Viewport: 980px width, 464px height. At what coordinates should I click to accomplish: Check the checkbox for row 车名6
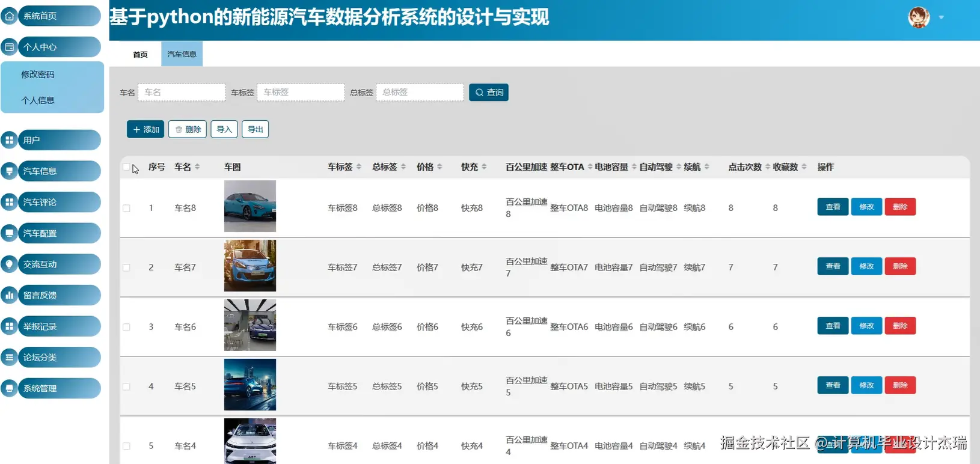click(126, 327)
